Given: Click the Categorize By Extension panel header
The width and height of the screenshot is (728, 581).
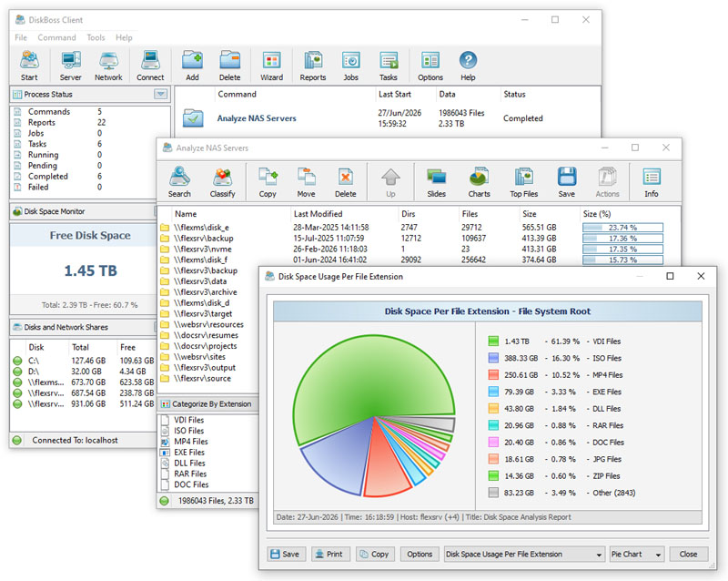Looking at the screenshot, I should tap(208, 404).
